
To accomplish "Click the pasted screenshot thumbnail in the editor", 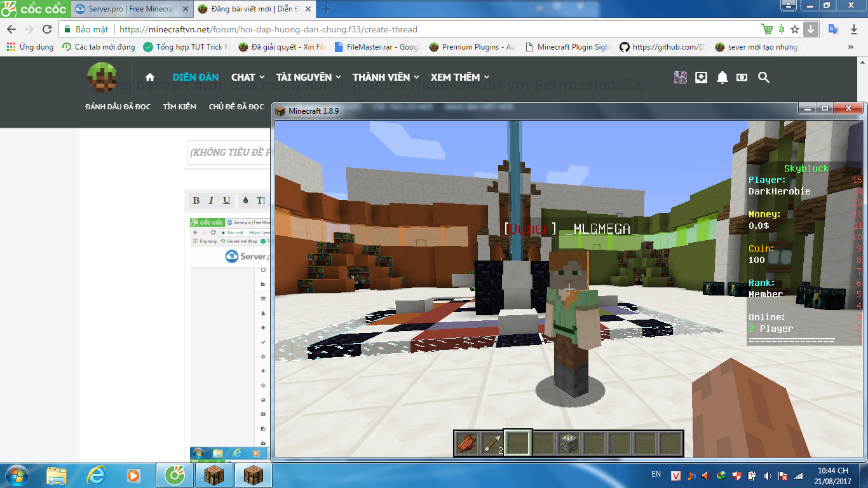I will pos(231,338).
